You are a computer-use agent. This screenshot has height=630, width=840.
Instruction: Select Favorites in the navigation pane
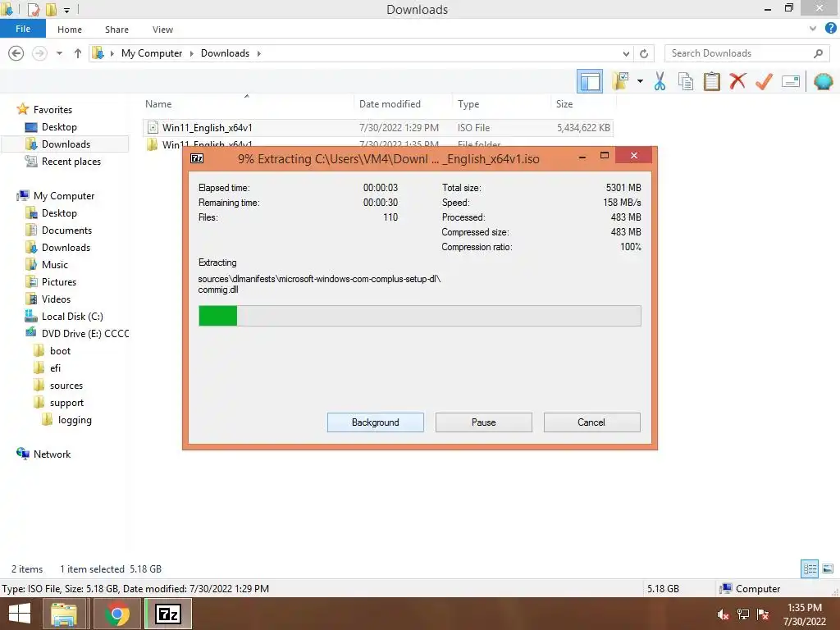52,109
